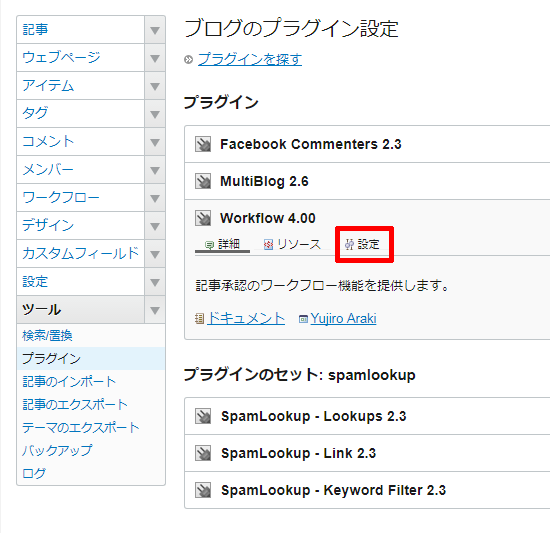Click the Workflow 4.00 plugin icon

[x=203, y=218]
